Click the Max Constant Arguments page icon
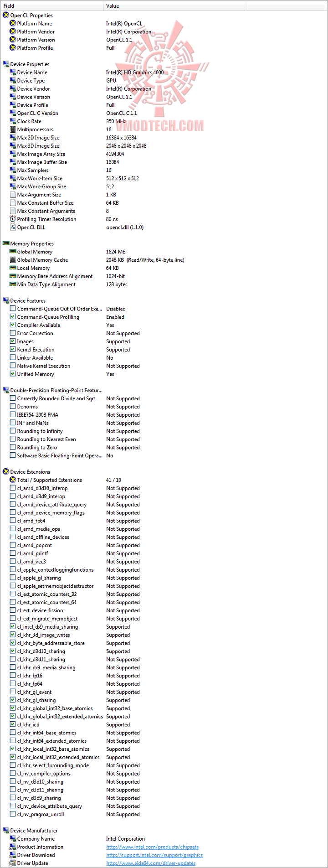Viewport: 328px width, 868px height. pyautogui.click(x=13, y=211)
